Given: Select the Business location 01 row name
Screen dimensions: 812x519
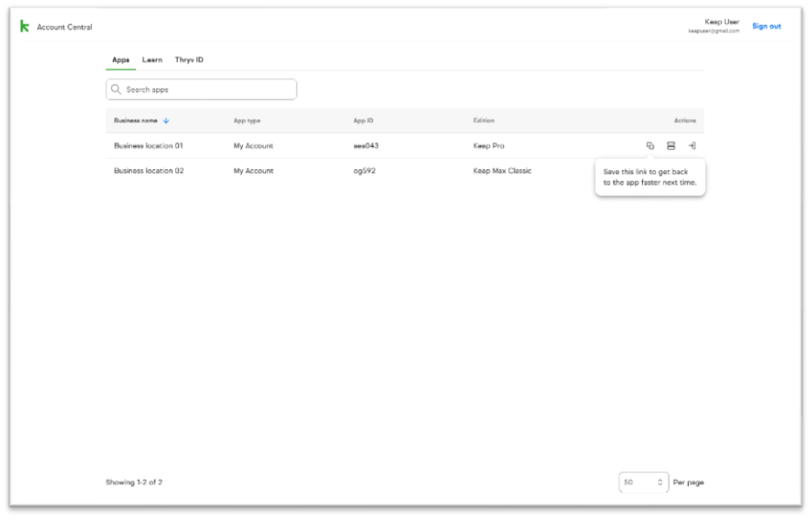Looking at the screenshot, I should click(x=148, y=146).
